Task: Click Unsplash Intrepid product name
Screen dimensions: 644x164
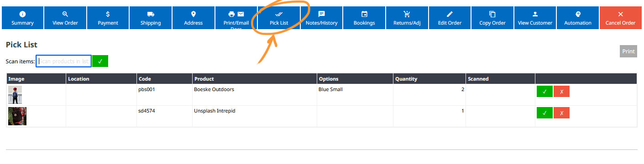Action: (215, 111)
